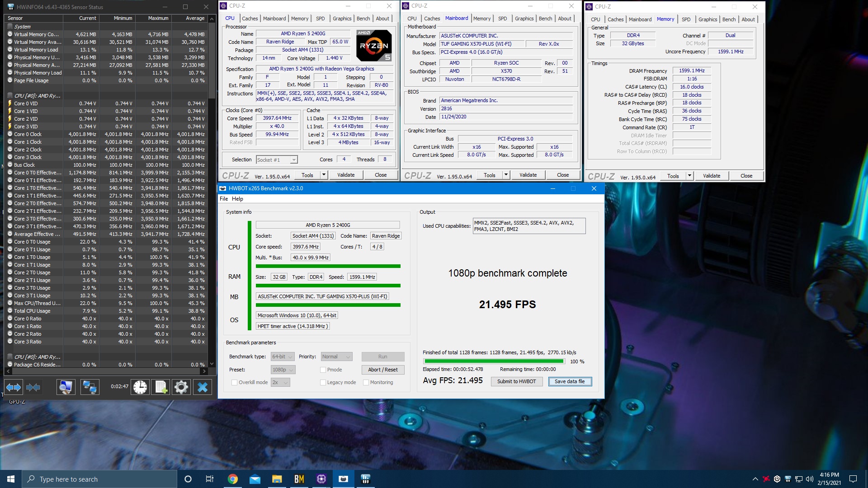Switch to the CPU-Z taskbar icon
This screenshot has width=868, height=488.
pyautogui.click(x=321, y=479)
